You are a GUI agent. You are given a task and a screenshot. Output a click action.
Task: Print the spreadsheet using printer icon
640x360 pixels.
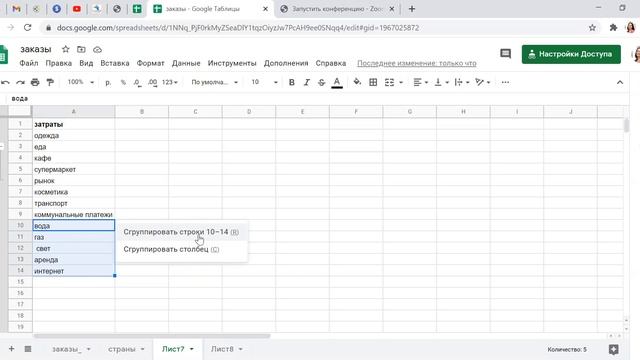click(35, 82)
